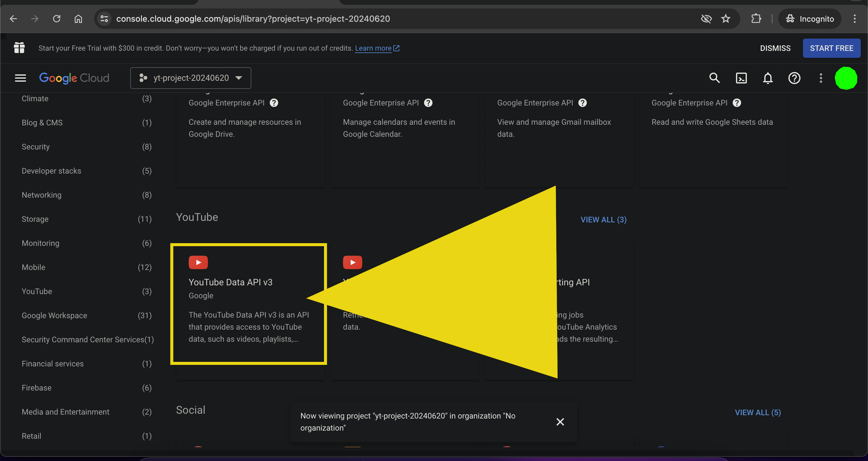Activate Cloud Shell terminal icon
The image size is (868, 461).
pos(741,78)
